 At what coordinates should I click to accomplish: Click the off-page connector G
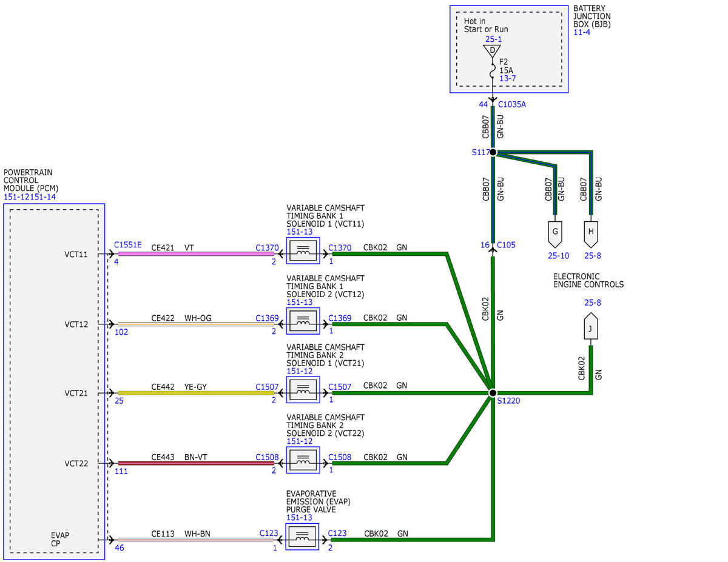click(555, 232)
